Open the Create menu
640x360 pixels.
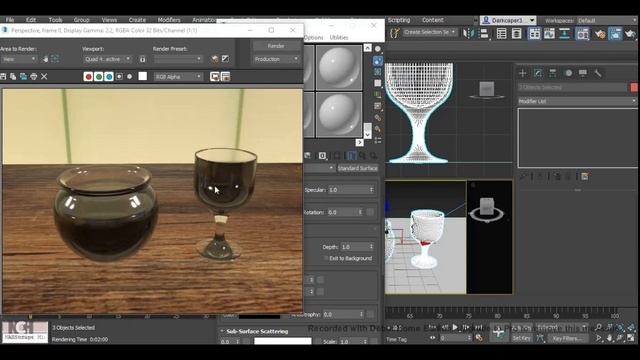(x=137, y=20)
